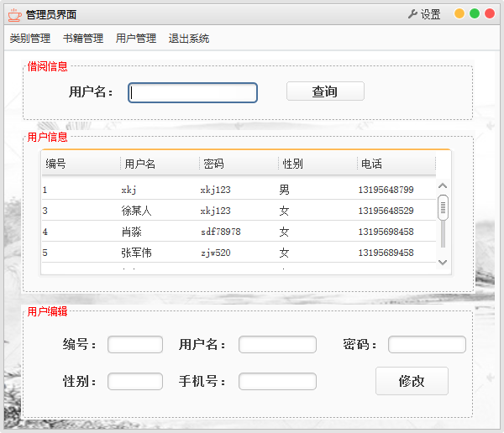504x433 pixels.
Task: Click the table scrollbar thumb
Action: coord(443,207)
